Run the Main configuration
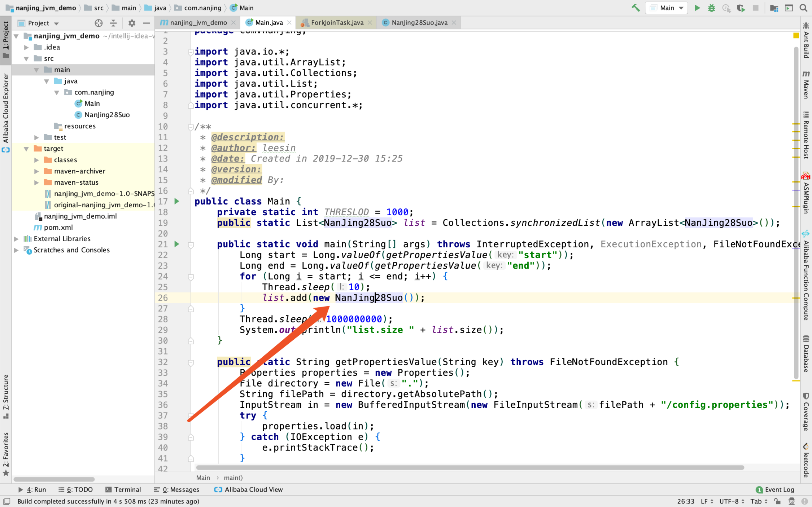This screenshot has height=507, width=812. point(697,8)
